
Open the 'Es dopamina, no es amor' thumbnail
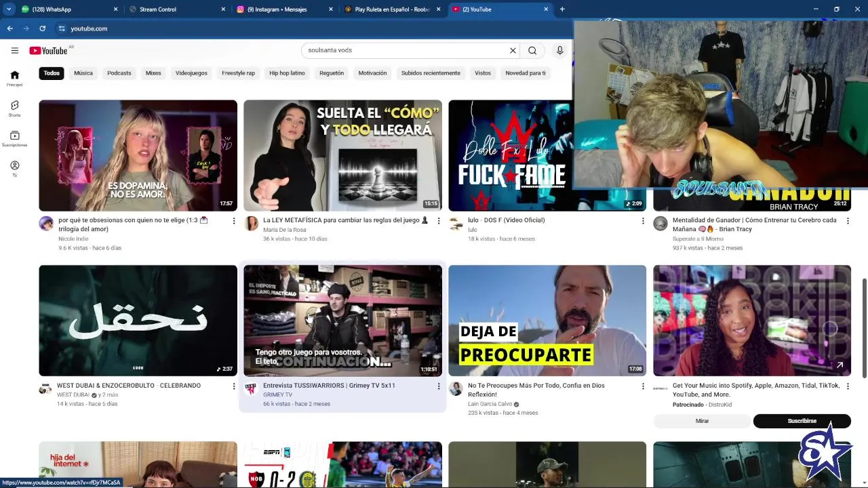click(138, 155)
